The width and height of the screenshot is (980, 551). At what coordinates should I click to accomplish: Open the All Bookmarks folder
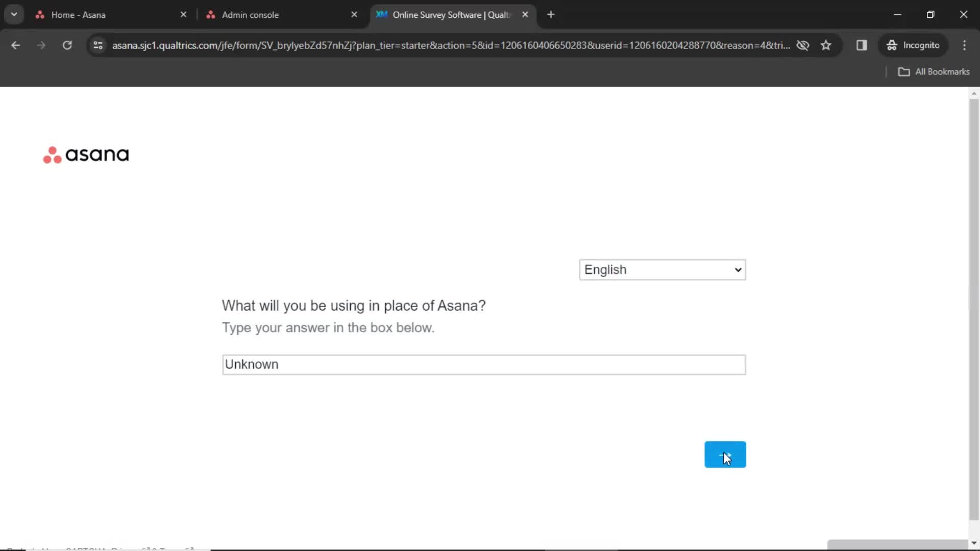click(x=934, y=72)
